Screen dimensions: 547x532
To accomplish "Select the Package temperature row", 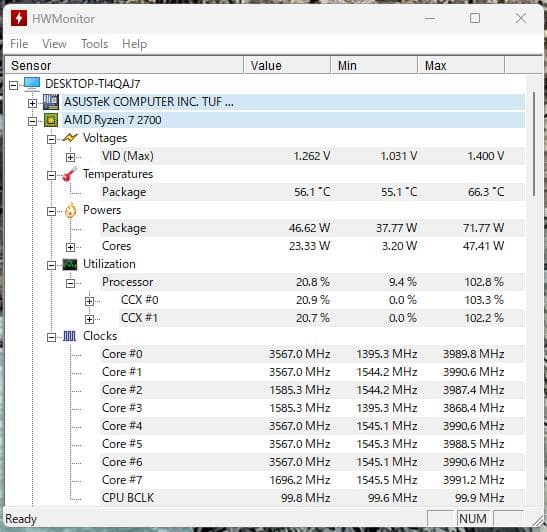I will coord(312,192).
